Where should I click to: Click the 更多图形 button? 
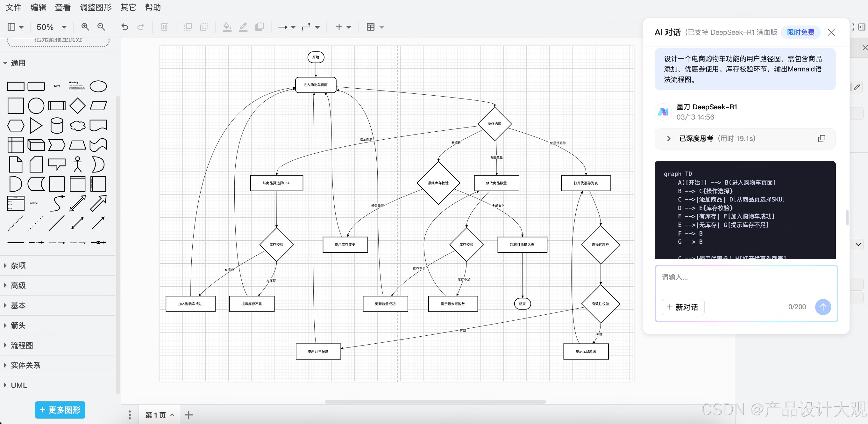[x=60, y=410]
